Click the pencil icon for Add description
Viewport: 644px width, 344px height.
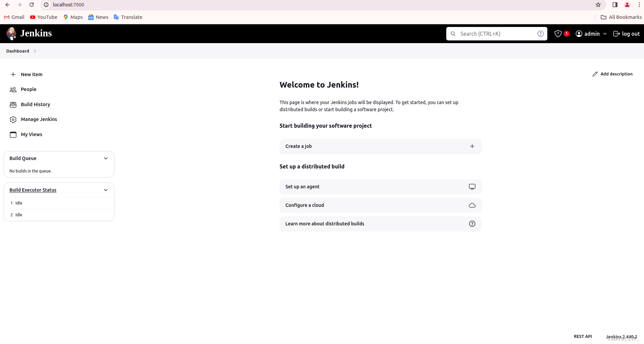pyautogui.click(x=595, y=74)
